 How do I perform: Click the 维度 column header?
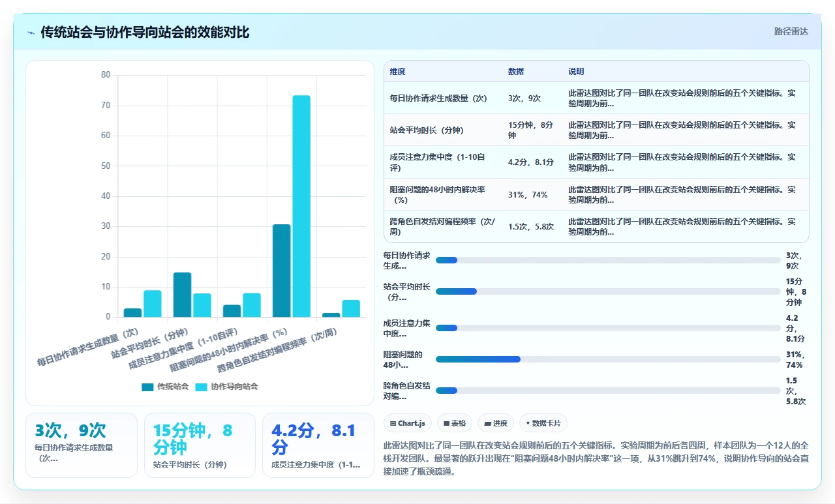tap(397, 72)
